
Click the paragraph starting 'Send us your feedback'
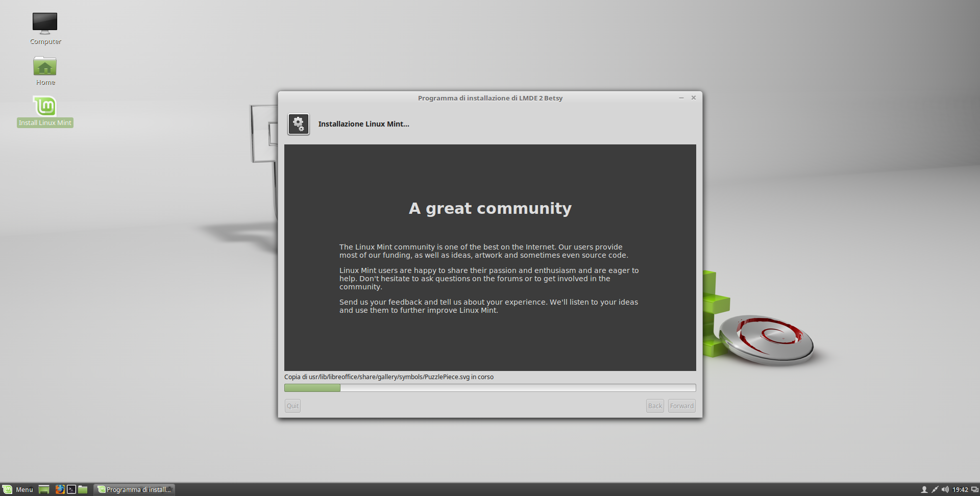click(x=489, y=306)
